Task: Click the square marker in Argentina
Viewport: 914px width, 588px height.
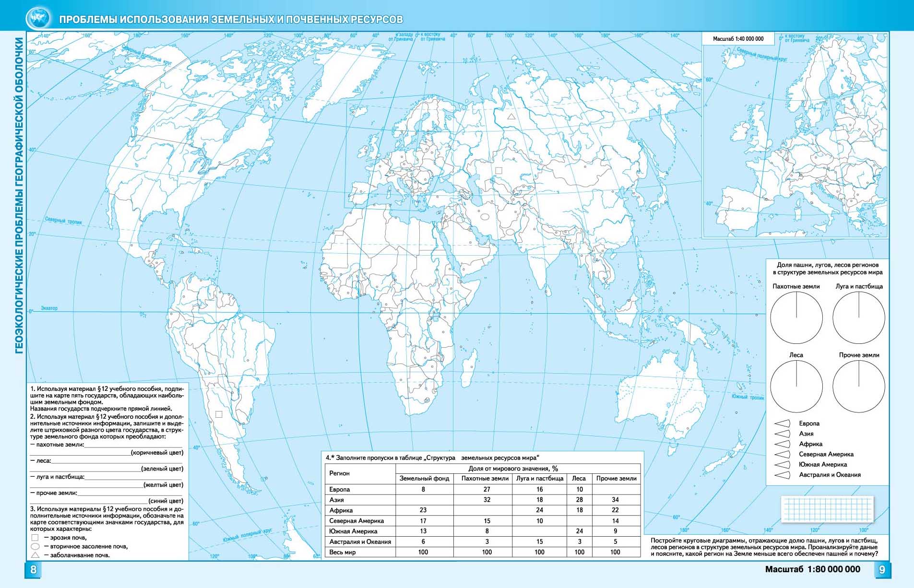Action: (219, 414)
